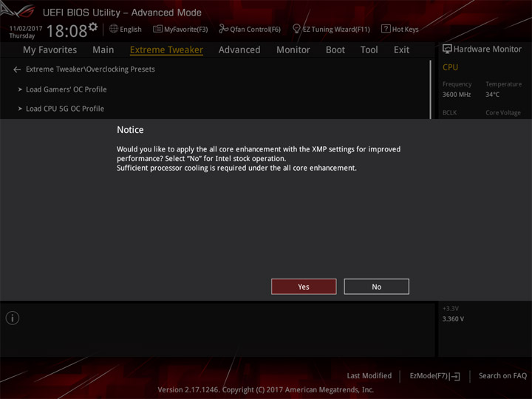Click the info circle icon
Image resolution: width=532 pixels, height=399 pixels.
coord(13,318)
